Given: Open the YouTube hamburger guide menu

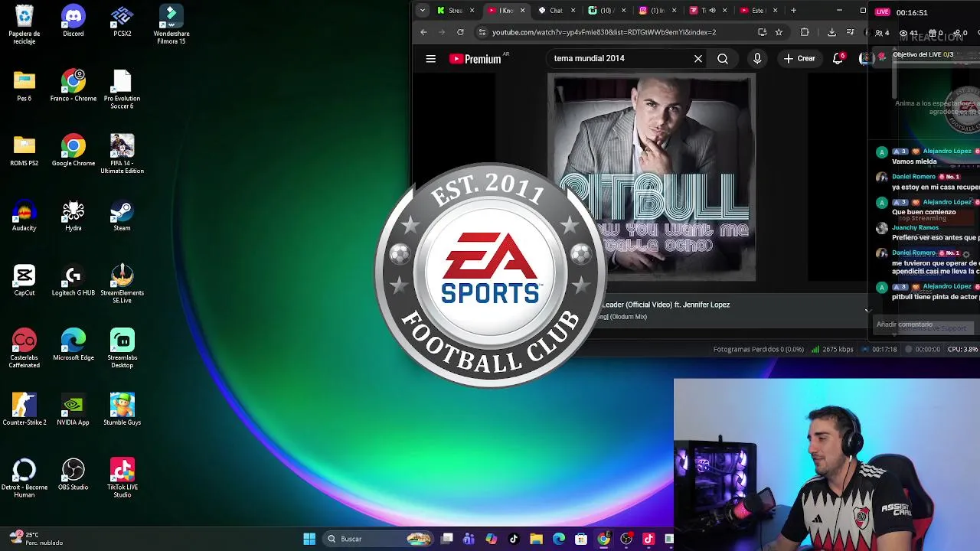Looking at the screenshot, I should pyautogui.click(x=431, y=59).
